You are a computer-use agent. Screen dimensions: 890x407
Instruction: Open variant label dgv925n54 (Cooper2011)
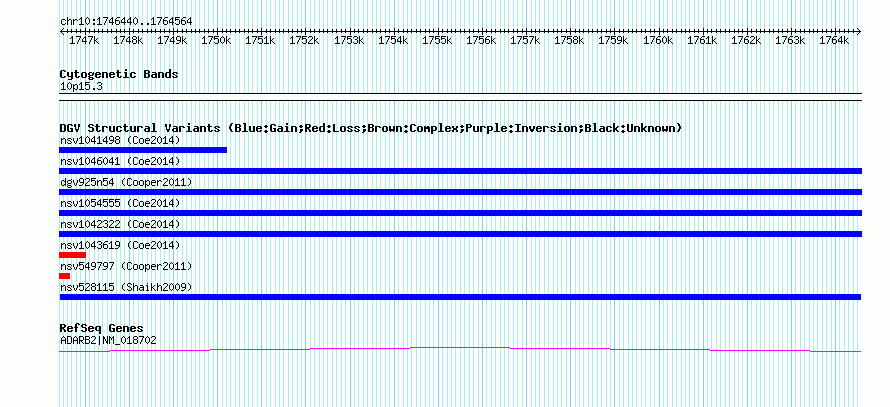(x=126, y=182)
